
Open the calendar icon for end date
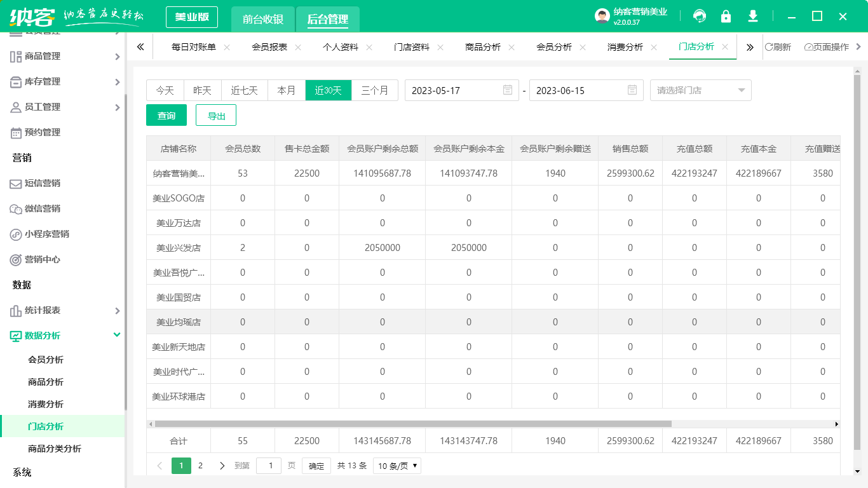tap(632, 90)
